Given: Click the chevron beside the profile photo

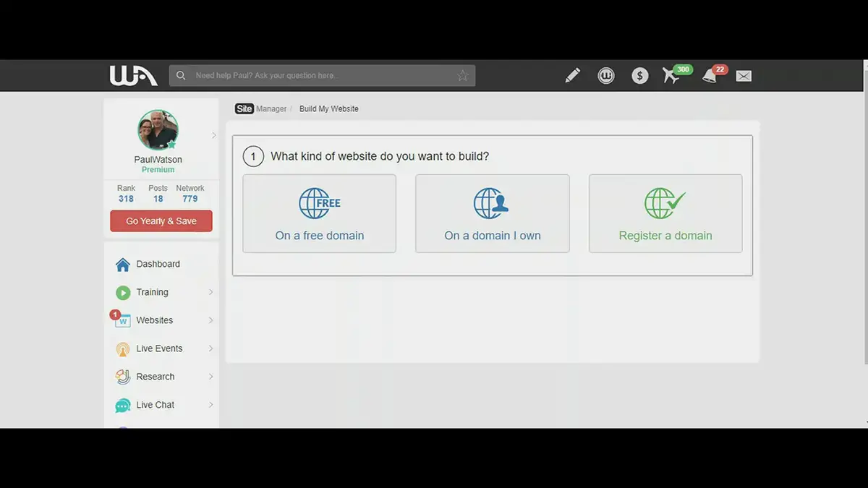Looking at the screenshot, I should pos(213,135).
